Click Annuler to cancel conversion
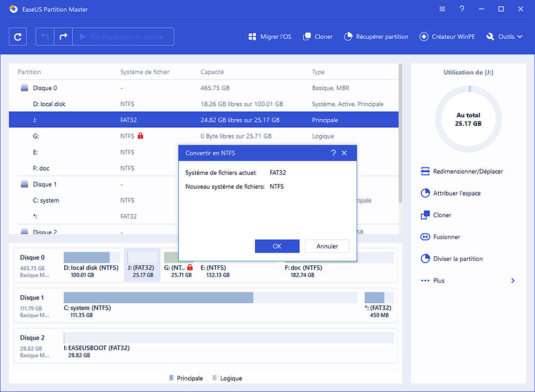The height and width of the screenshot is (392, 535). pyautogui.click(x=327, y=246)
